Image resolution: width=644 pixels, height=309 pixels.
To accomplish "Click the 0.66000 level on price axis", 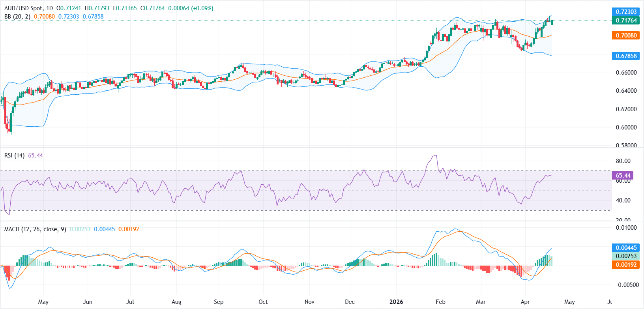I will pos(626,73).
